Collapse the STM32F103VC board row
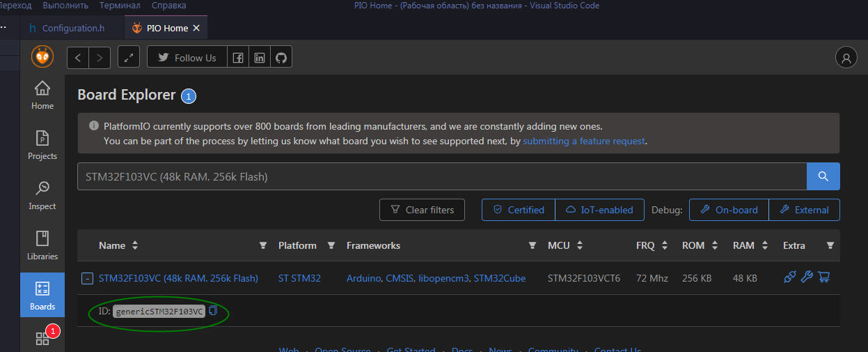The image size is (868, 352). pos(87,278)
